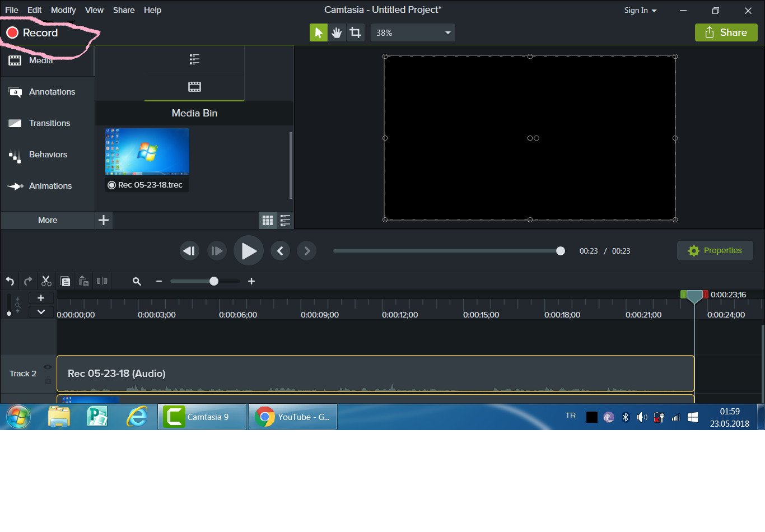Click the Cut scissors icon
765x532 pixels.
pos(46,281)
